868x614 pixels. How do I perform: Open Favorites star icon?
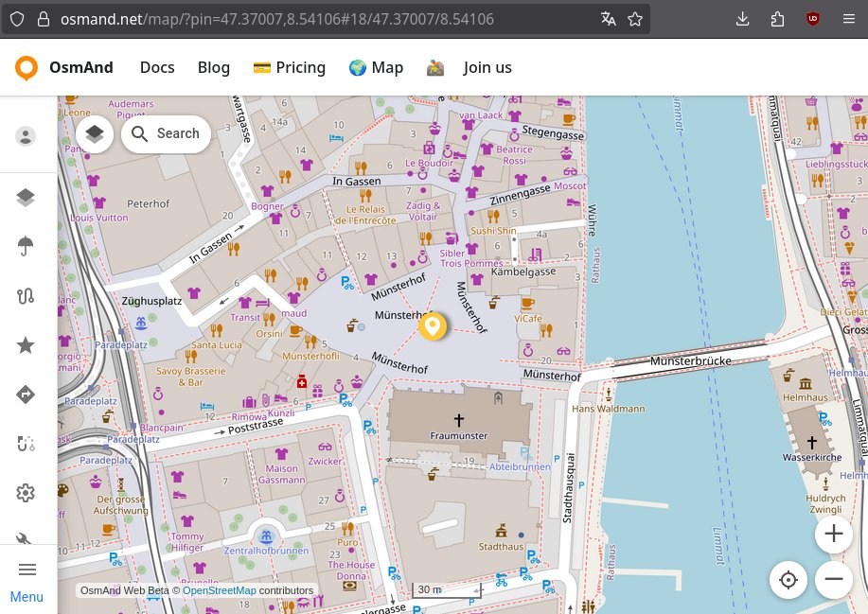click(x=26, y=345)
